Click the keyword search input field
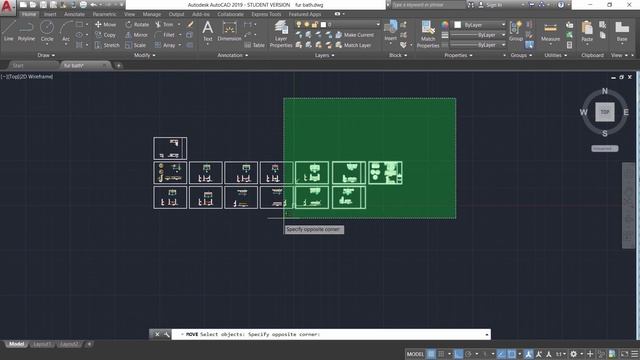Screen dimensions: 640x360 (429, 5)
